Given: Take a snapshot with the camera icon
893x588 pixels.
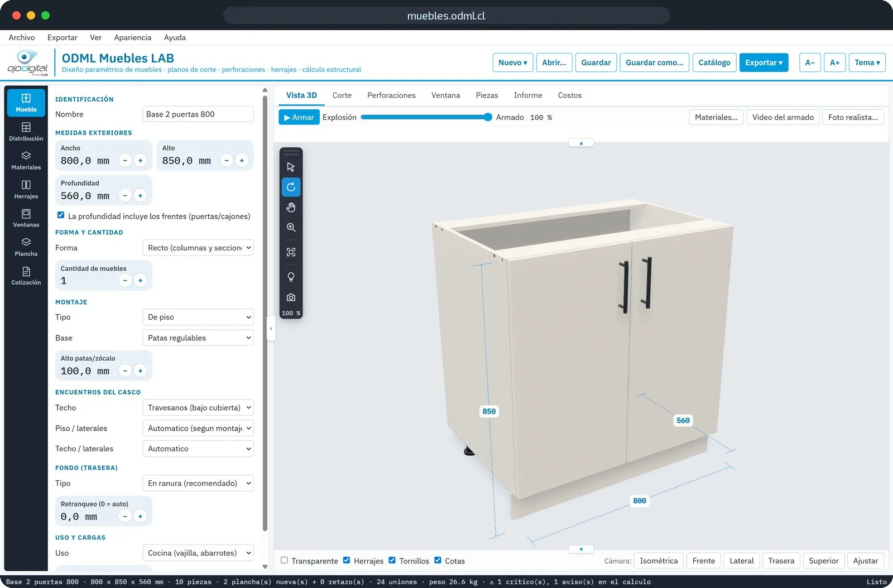Looking at the screenshot, I should click(291, 297).
